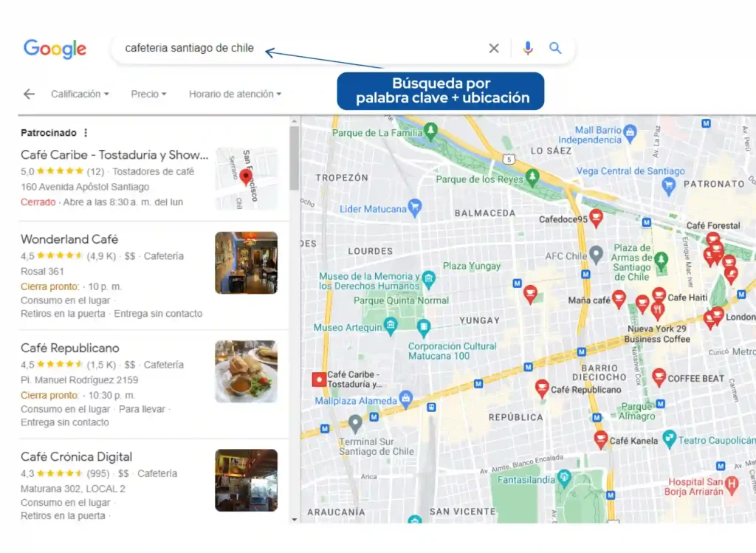Open the Precio filter dropdown
756x553 pixels.
pyautogui.click(x=148, y=94)
